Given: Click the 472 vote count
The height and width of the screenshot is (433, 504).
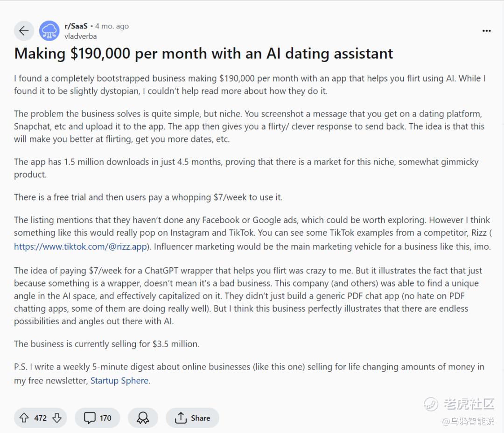Looking at the screenshot, I should pyautogui.click(x=40, y=418).
